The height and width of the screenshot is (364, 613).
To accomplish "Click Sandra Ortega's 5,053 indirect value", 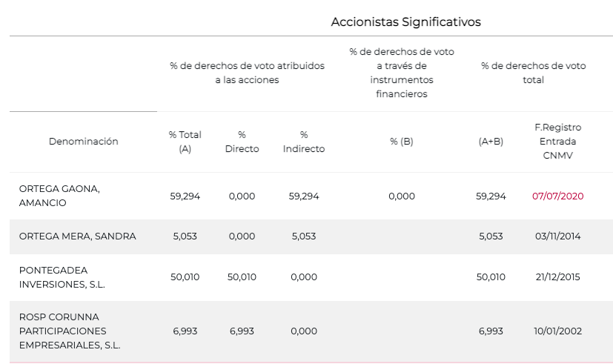I will click(x=303, y=236).
